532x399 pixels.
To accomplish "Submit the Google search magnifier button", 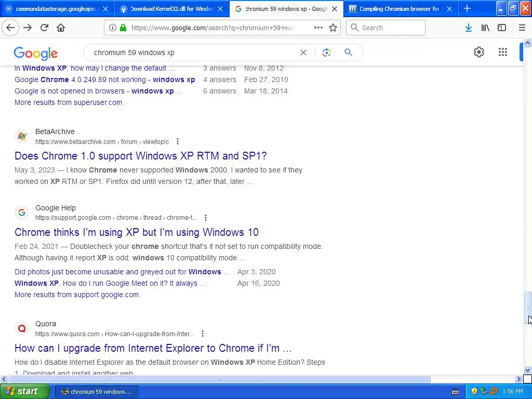I will (348, 52).
